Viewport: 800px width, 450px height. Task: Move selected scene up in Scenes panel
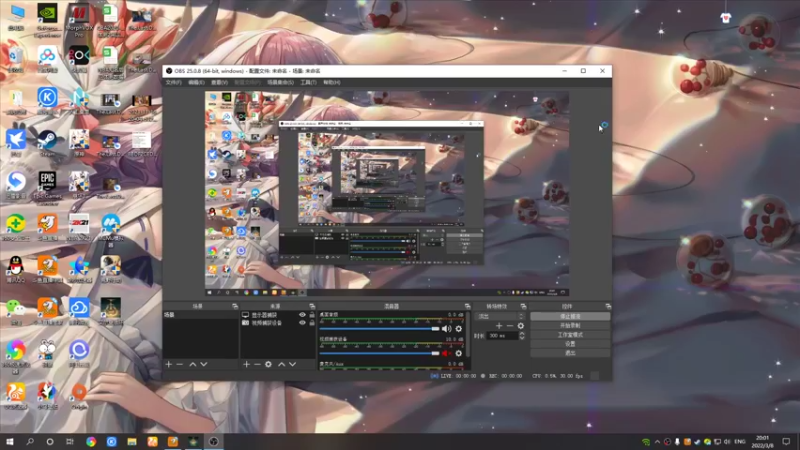tap(192, 364)
